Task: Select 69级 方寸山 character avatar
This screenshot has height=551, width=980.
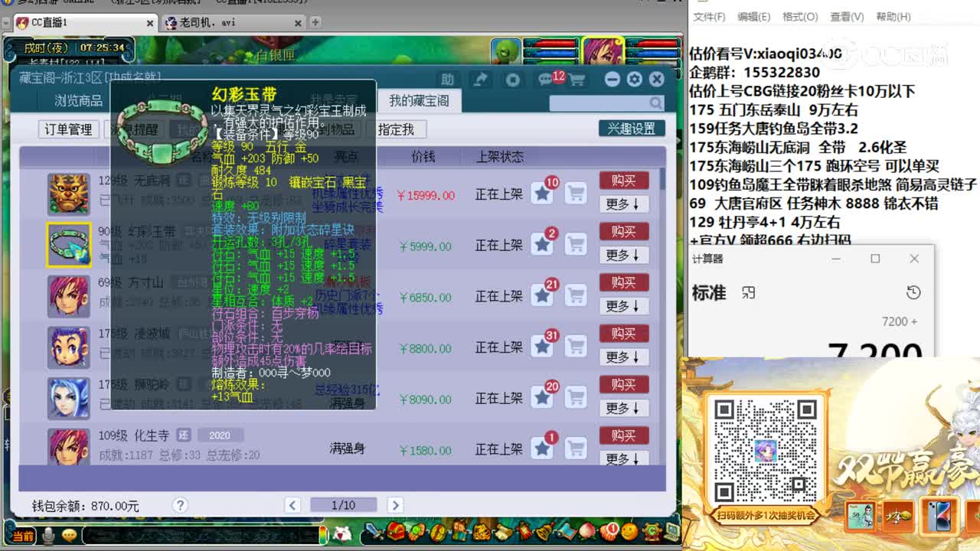Action: point(69,296)
